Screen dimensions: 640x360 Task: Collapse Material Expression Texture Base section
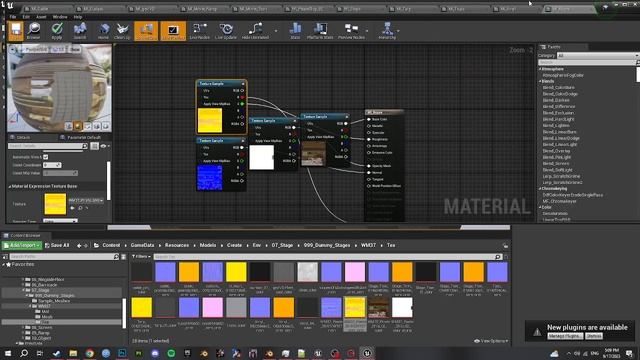10,186
